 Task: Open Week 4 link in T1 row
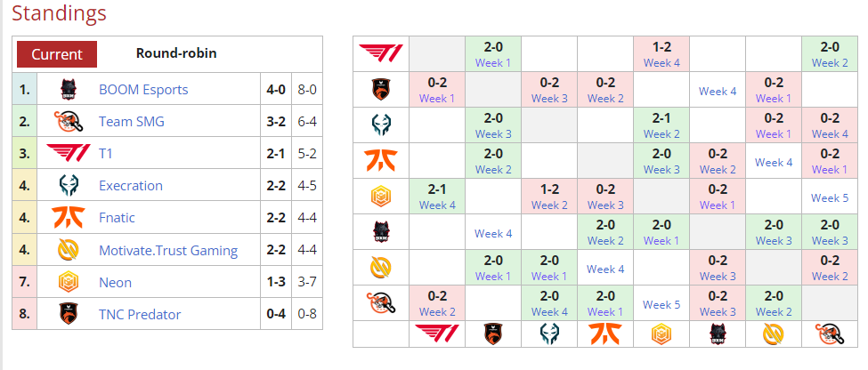661,62
